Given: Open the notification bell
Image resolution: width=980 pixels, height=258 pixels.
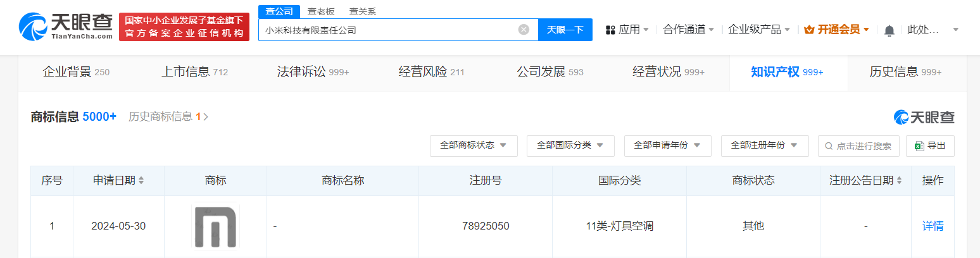Looking at the screenshot, I should 889,30.
